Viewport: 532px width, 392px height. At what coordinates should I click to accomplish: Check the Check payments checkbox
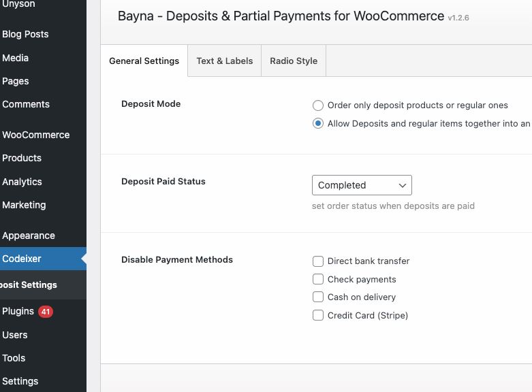point(318,280)
